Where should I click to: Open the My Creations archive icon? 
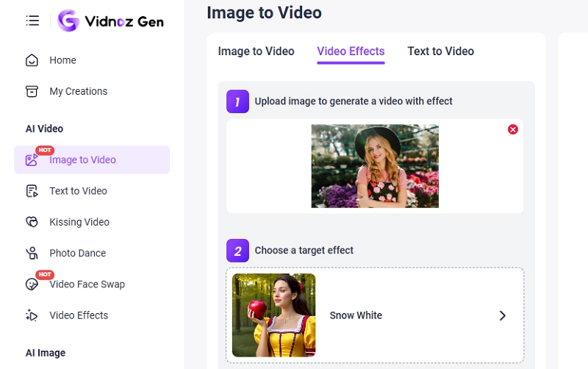point(32,92)
